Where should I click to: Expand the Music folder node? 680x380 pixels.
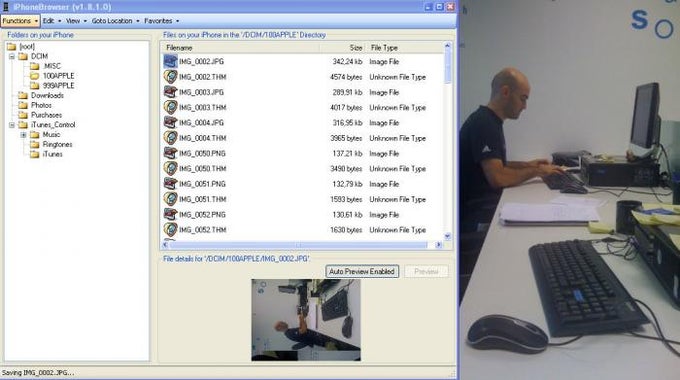[x=23, y=135]
